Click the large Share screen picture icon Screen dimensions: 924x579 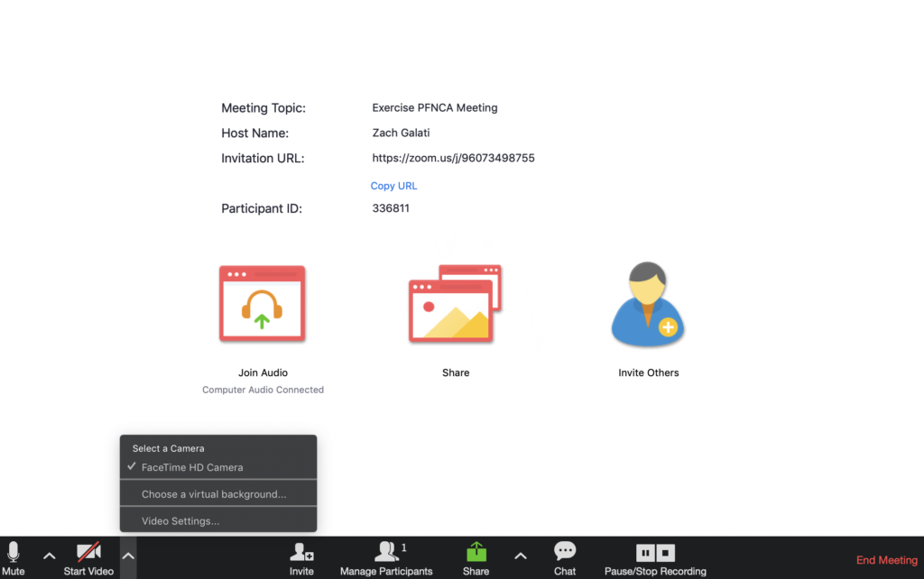(x=455, y=303)
